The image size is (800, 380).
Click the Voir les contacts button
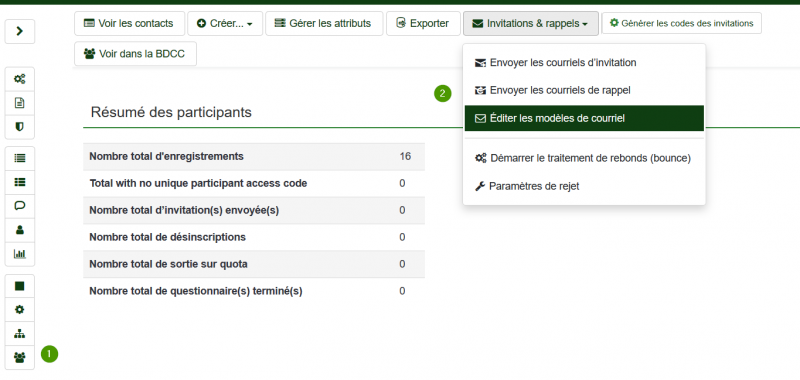(x=129, y=23)
